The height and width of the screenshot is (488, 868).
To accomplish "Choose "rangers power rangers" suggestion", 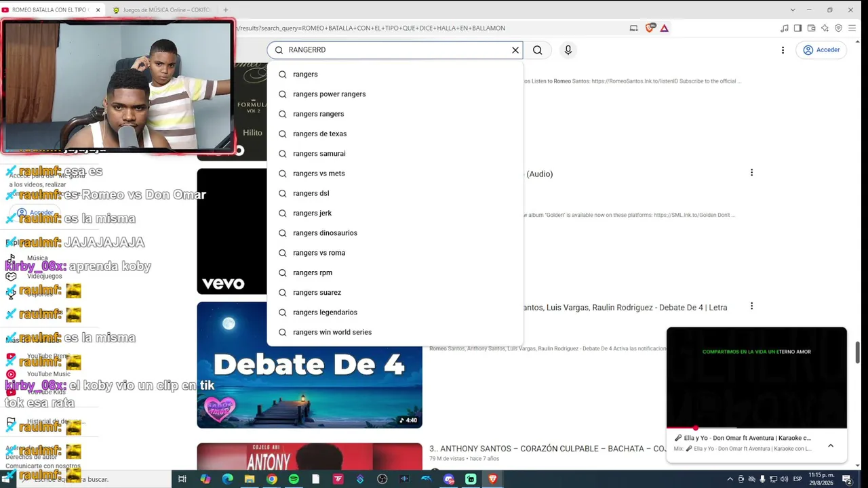I will (x=395, y=94).
